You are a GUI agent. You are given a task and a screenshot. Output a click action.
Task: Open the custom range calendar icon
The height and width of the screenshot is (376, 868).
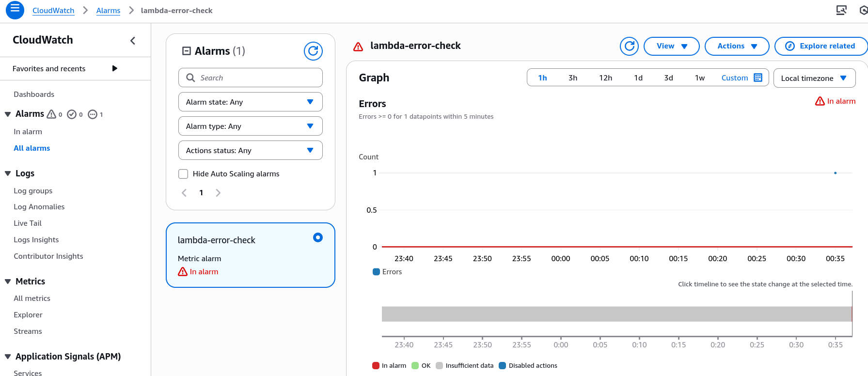coord(758,78)
